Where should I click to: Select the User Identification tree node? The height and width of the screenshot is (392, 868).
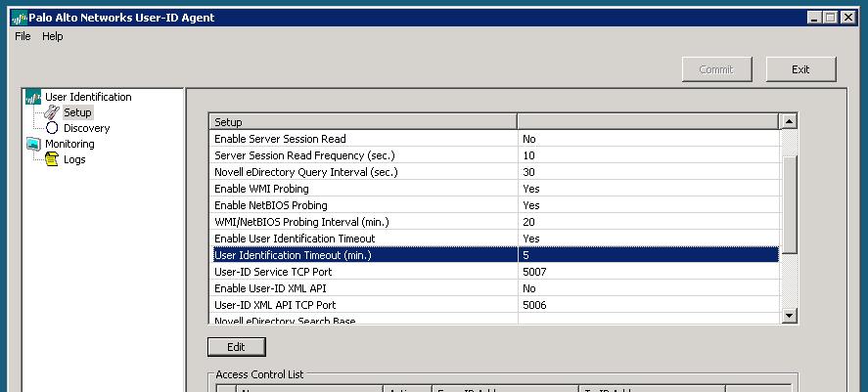88,97
